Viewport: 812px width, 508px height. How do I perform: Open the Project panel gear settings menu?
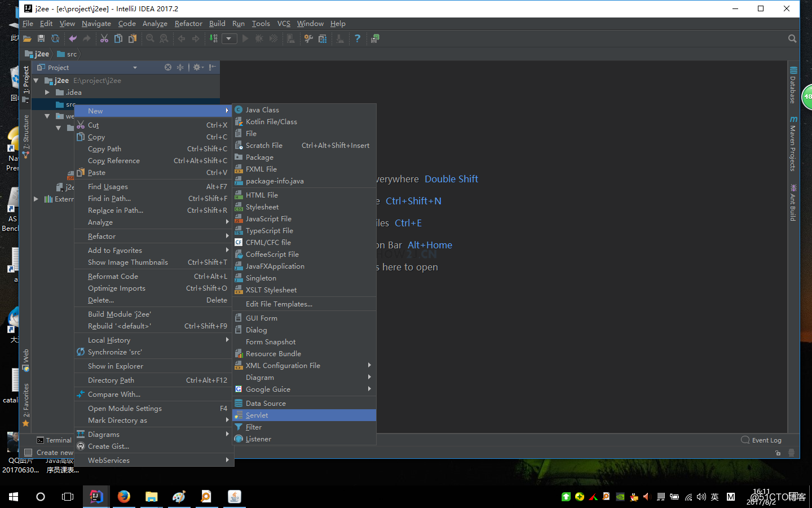point(198,67)
